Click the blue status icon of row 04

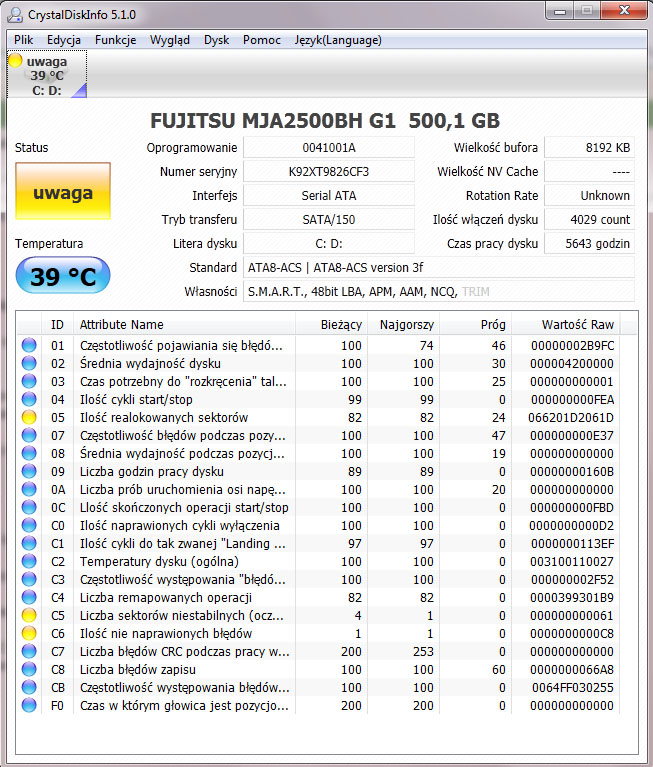[x=29, y=399]
